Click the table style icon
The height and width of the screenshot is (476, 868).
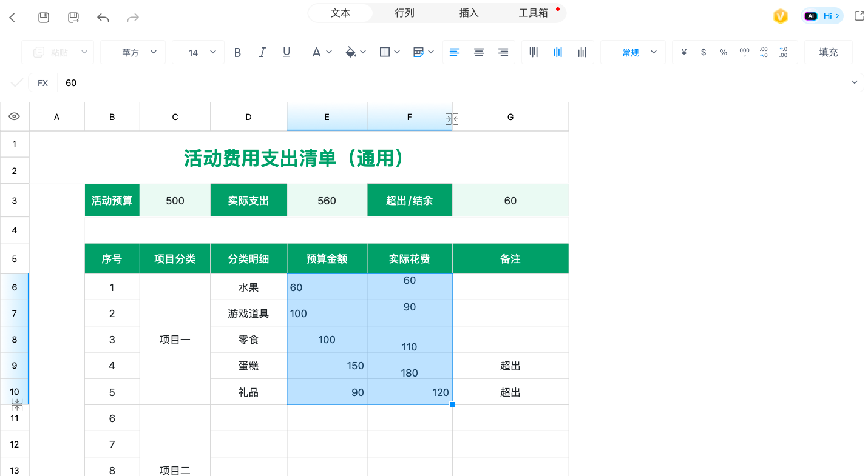pyautogui.click(x=419, y=53)
